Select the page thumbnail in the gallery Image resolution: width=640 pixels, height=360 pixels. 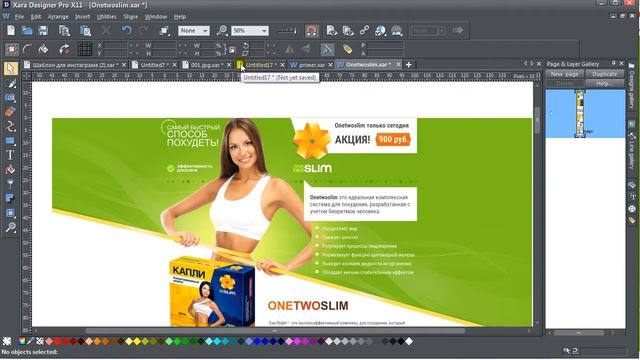(580, 113)
